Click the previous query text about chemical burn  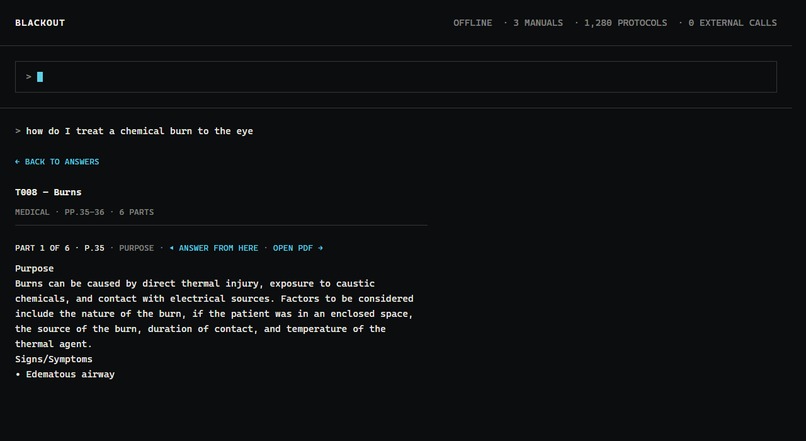139,131
